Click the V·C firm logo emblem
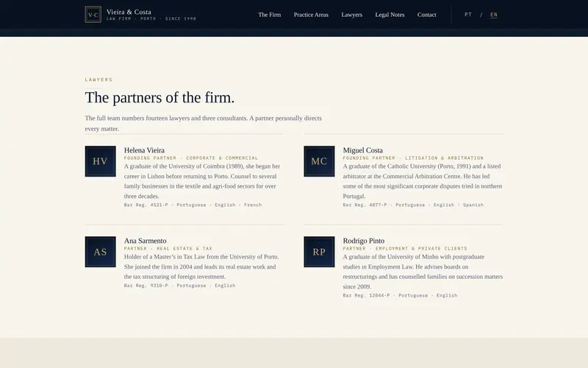The image size is (588, 368). click(x=93, y=15)
